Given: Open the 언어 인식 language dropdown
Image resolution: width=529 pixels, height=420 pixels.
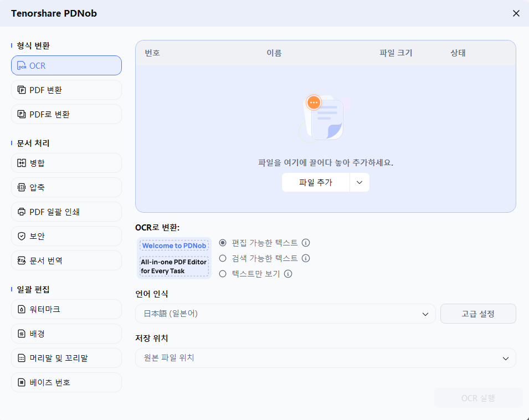Looking at the screenshot, I should [x=285, y=314].
